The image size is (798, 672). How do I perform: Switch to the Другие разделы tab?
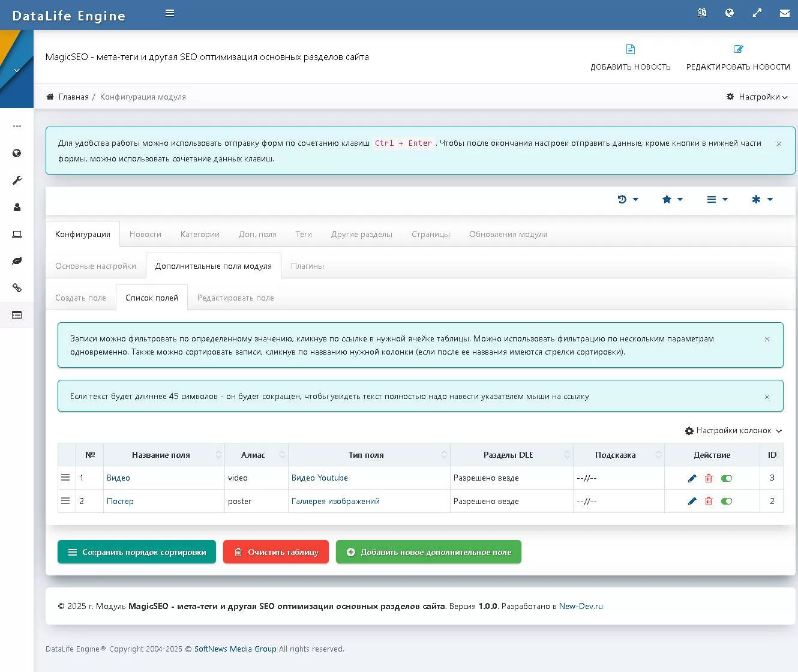coord(362,234)
